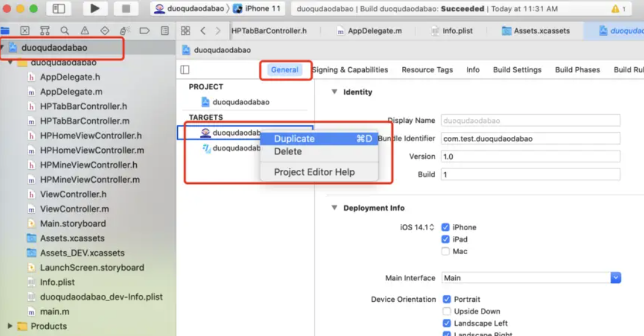This screenshot has height=336, width=644.
Task: Open the project navigator folder icon
Action: click(x=5, y=31)
